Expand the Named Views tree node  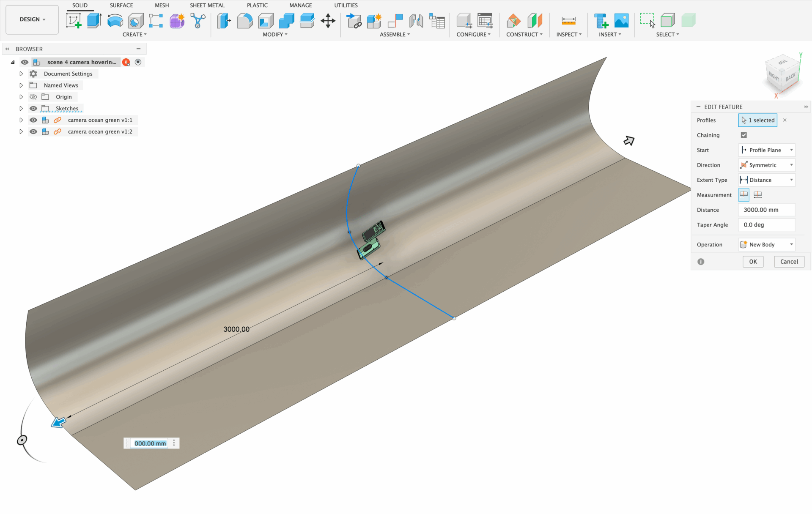[x=21, y=85]
